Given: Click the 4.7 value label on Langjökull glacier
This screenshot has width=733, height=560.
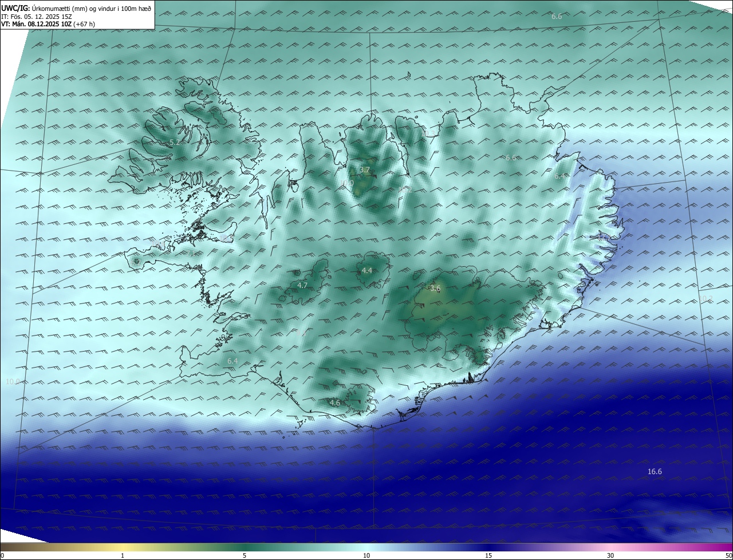Looking at the screenshot, I should coord(302,285).
